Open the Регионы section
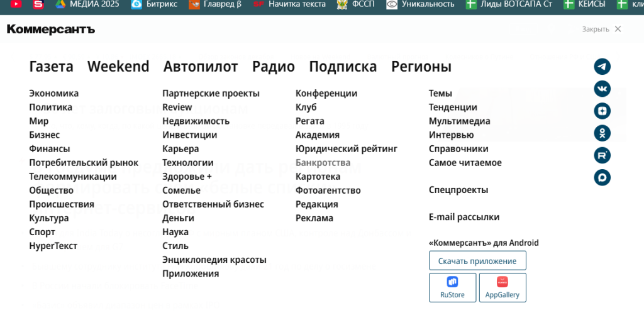The width and height of the screenshot is (644, 315). [421, 67]
